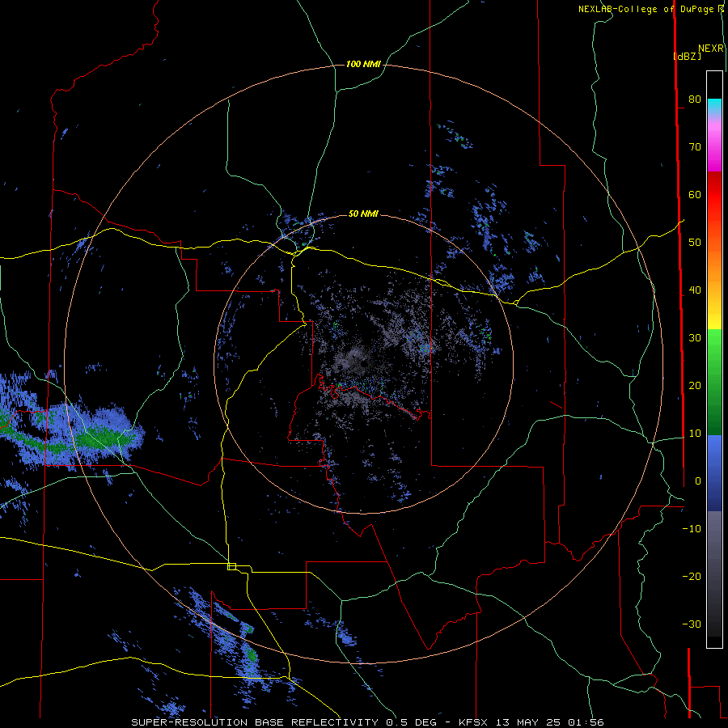The width and height of the screenshot is (728, 728).
Task: Click the 30 value on dBZ scale
Action: tap(695, 337)
